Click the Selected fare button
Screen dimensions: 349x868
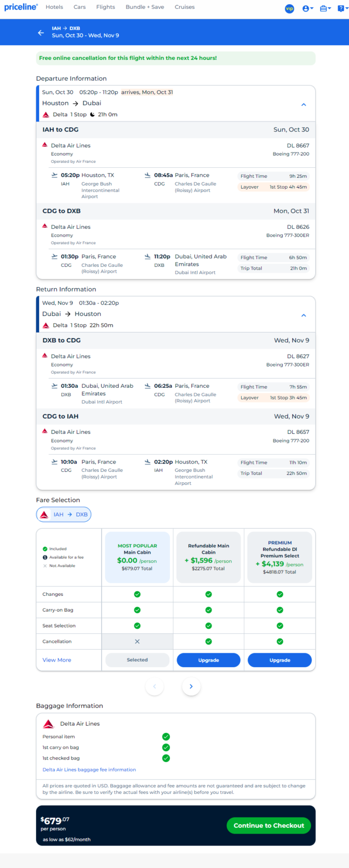[138, 660]
